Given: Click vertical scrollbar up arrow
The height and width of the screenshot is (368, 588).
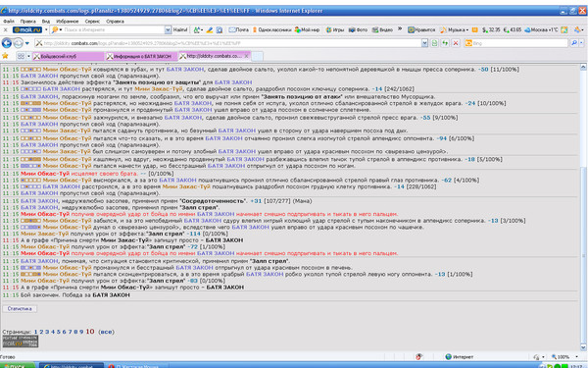Looking at the screenshot, I should (x=583, y=67).
